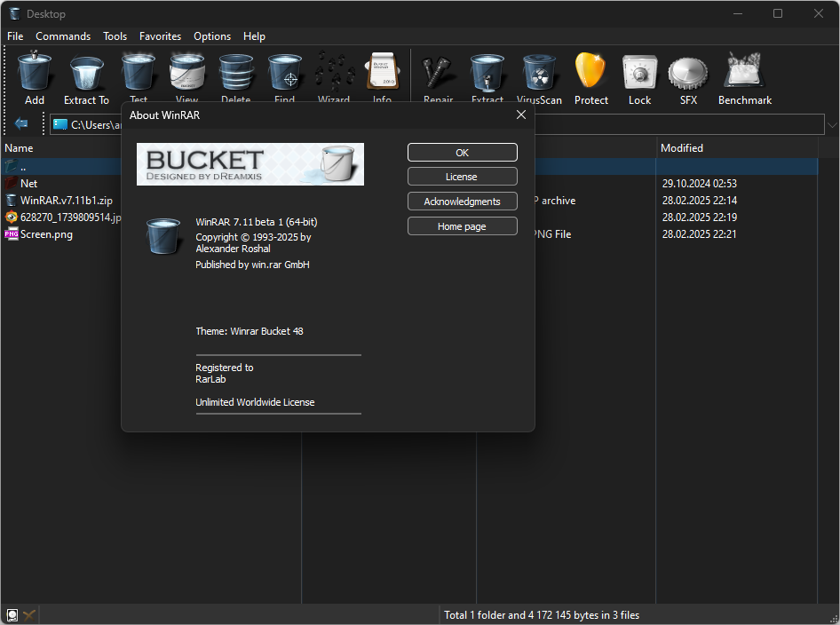Open the File menu
This screenshot has height=625, width=840.
[x=15, y=36]
